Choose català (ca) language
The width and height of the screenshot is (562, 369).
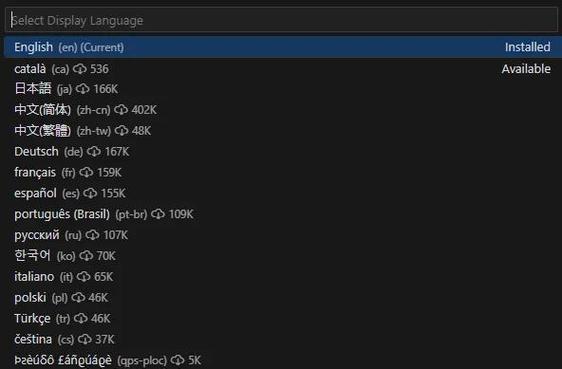283,68
